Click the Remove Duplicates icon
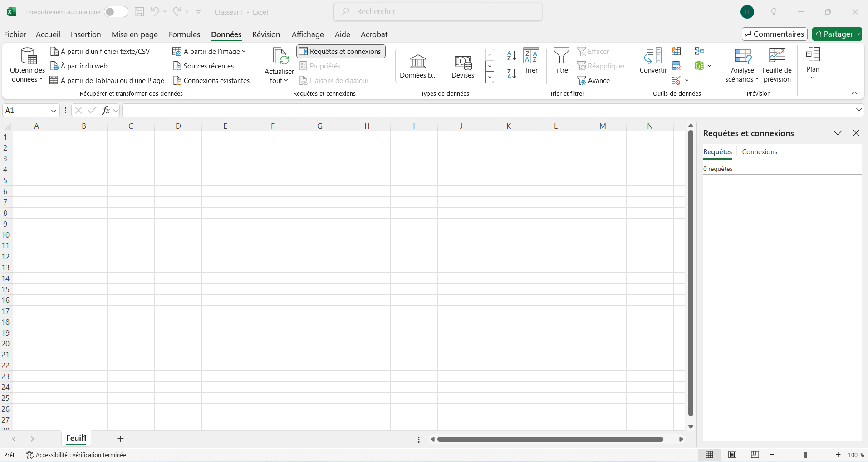 [x=676, y=66]
